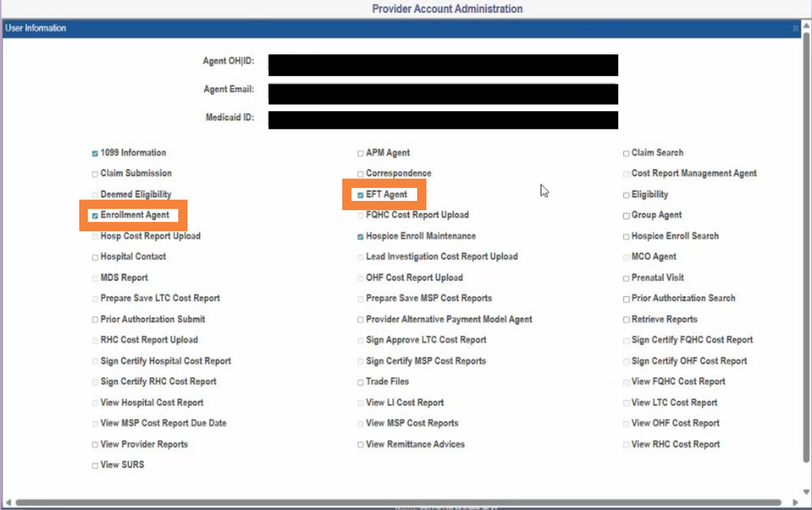Check the View SURS box

[x=95, y=465]
